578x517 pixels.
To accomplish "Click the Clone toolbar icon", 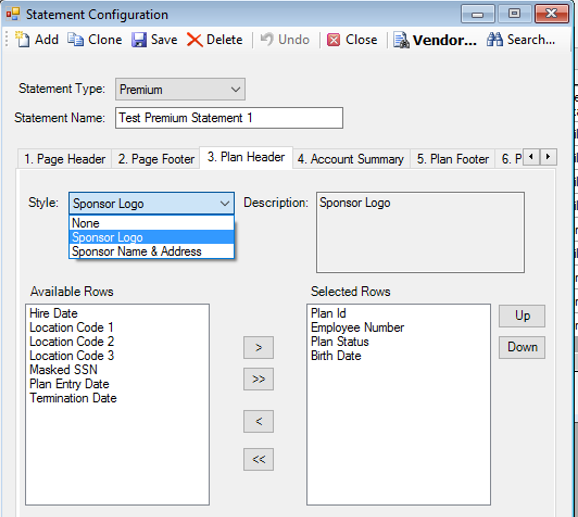I will point(76,39).
